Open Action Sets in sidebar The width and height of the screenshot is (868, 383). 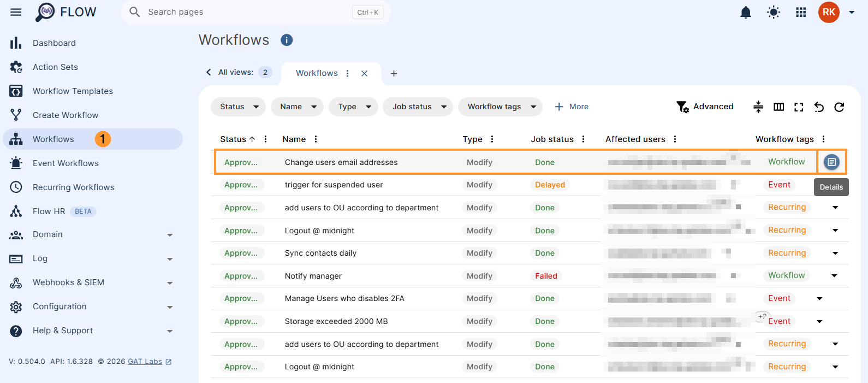[93, 67]
